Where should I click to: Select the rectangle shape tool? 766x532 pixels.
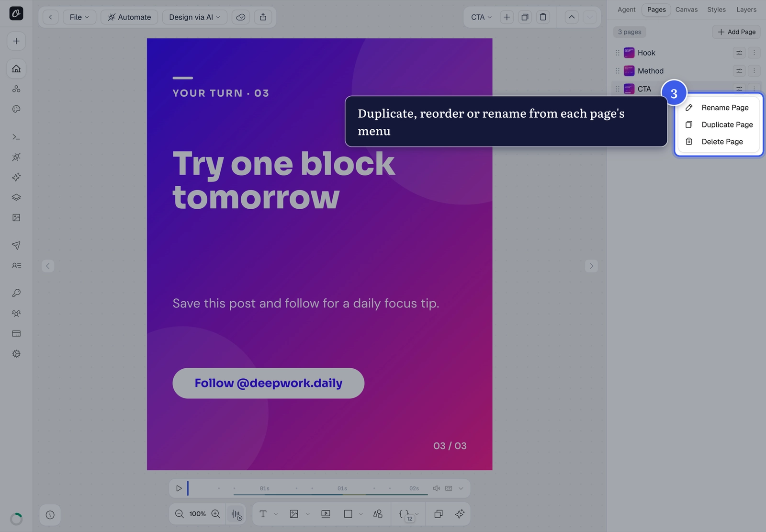(348, 514)
